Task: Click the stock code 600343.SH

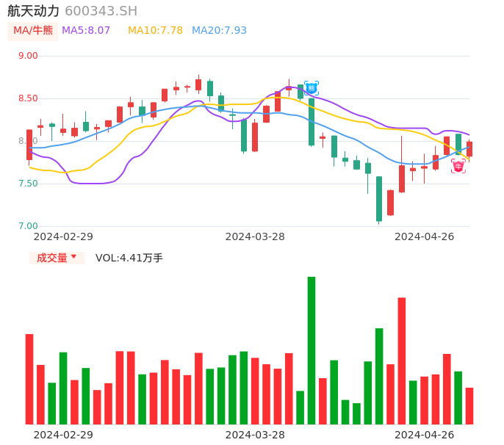Action: 101,11
